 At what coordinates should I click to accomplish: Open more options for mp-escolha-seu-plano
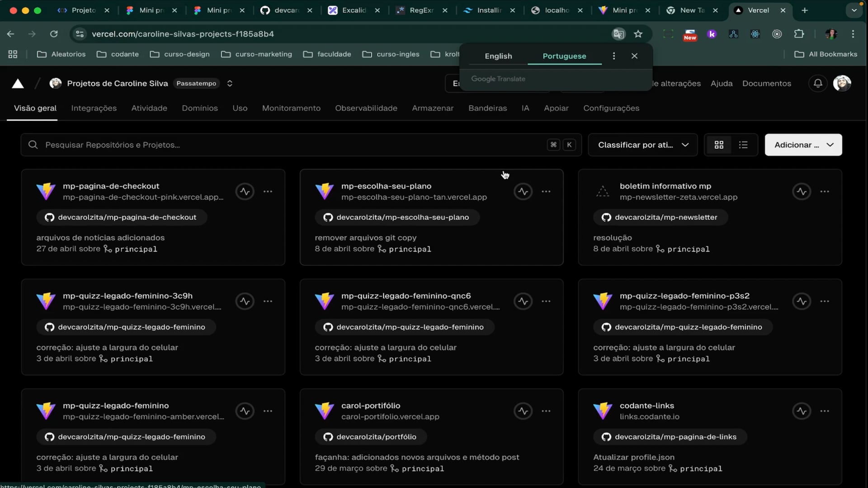(546, 192)
